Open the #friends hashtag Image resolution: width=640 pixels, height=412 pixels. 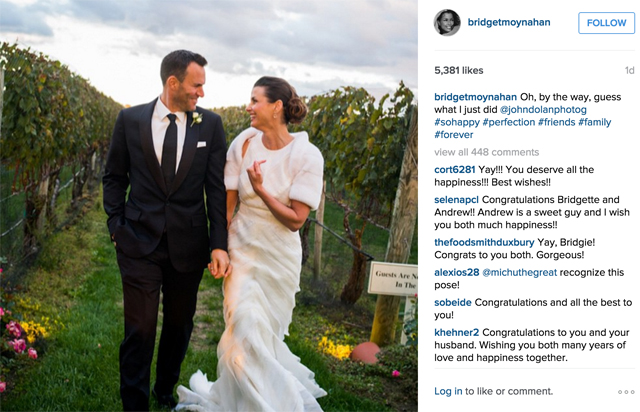tap(556, 122)
